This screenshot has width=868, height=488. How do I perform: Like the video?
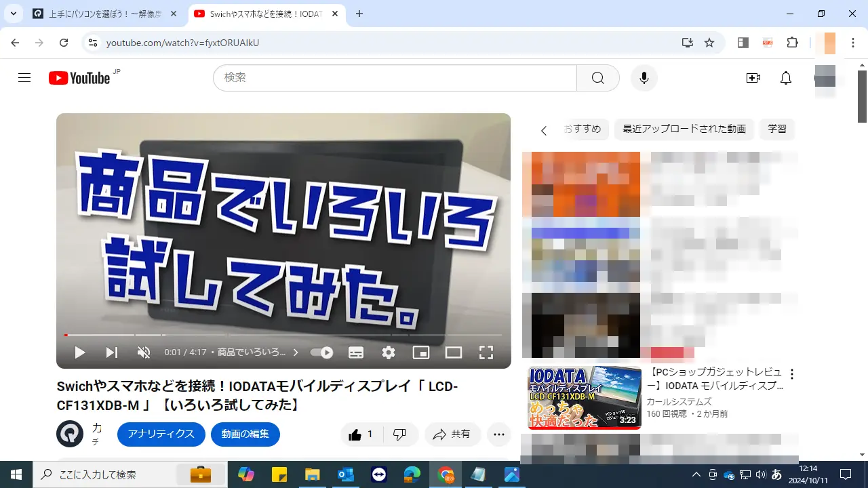click(361, 434)
